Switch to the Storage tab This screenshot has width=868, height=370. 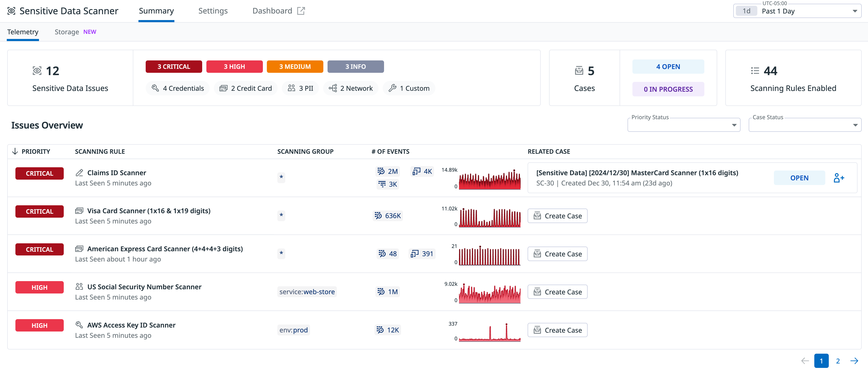67,32
